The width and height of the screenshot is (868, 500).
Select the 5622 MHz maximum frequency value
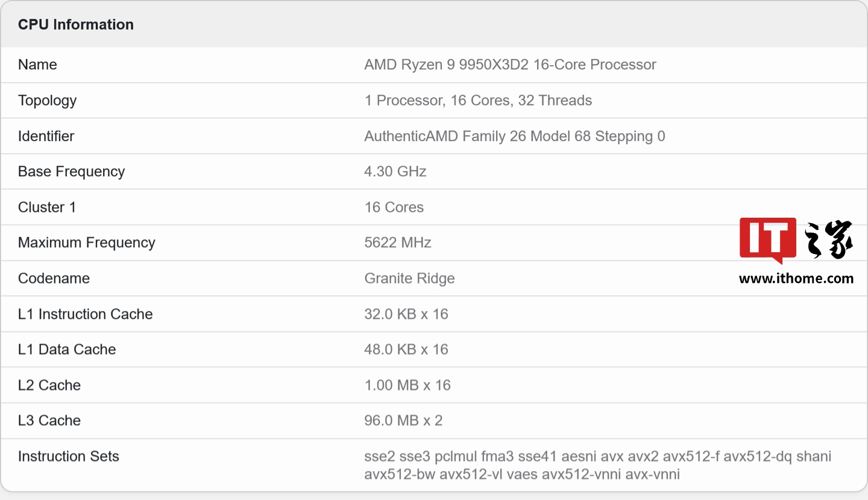398,242
